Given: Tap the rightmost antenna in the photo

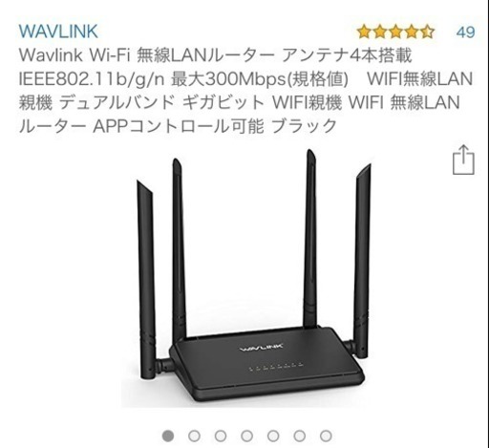Looking at the screenshot, I should point(362,261).
